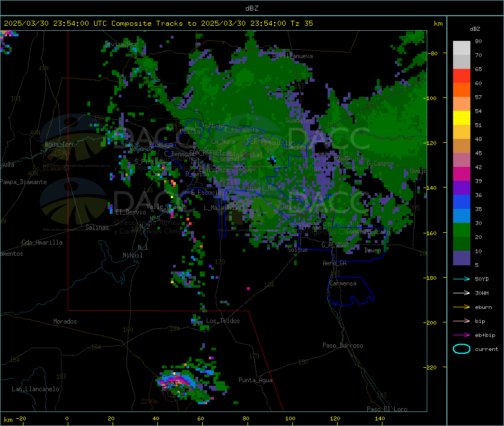
Task: Click the magenta eb+bip arrow in legend
Action: pyautogui.click(x=461, y=335)
